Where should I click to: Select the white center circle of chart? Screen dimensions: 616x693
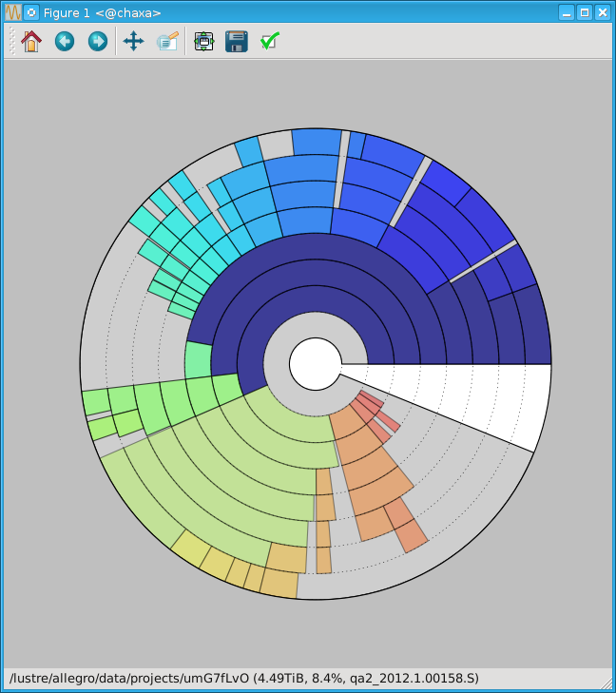point(316,364)
